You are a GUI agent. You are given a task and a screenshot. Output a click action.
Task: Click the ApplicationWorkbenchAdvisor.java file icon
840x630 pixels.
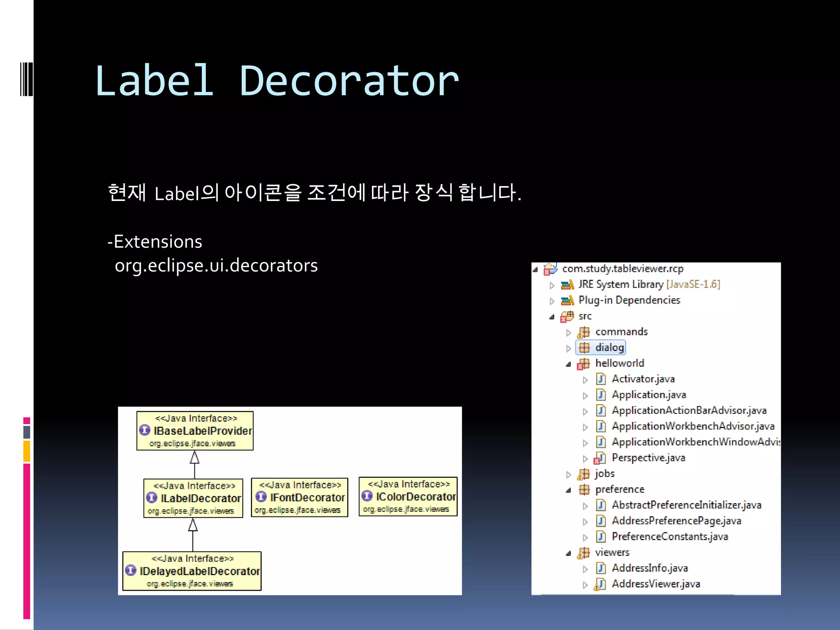click(601, 427)
